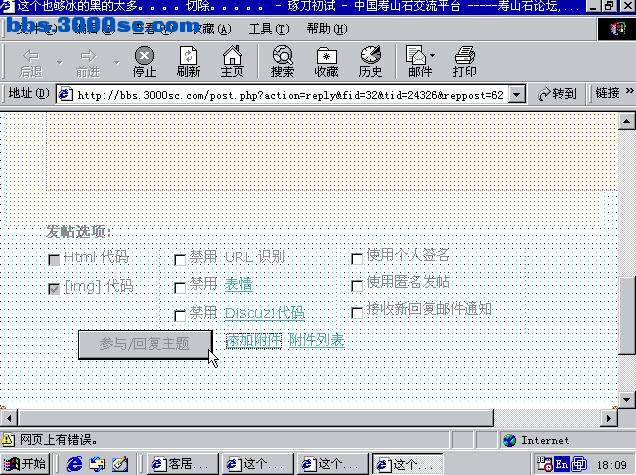Click the page icon in address bar
Viewport: 636px width, 475px height.
click(x=65, y=94)
